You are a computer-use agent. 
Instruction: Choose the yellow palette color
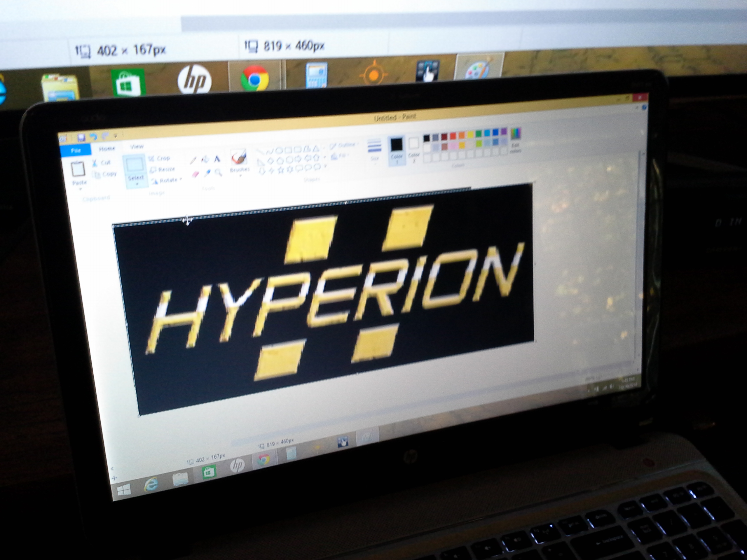[x=470, y=135]
